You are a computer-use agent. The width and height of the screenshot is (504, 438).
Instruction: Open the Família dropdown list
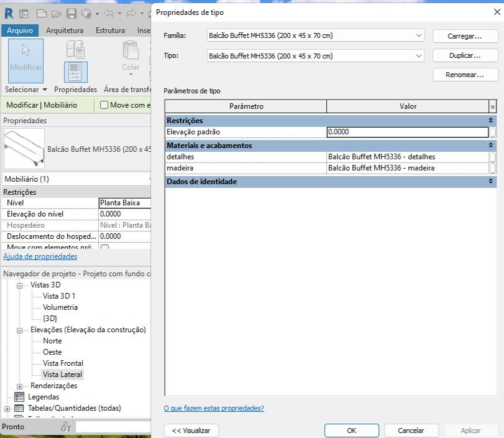click(315, 35)
